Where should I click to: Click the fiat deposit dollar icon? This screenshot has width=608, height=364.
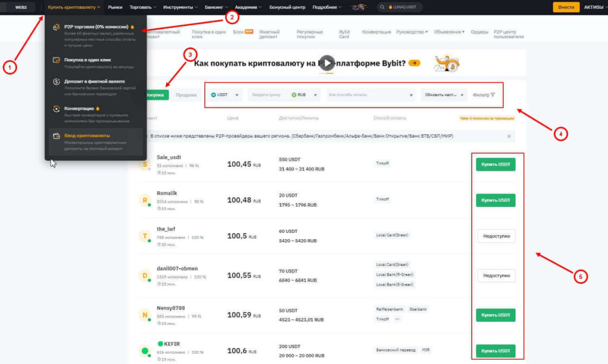click(55, 81)
